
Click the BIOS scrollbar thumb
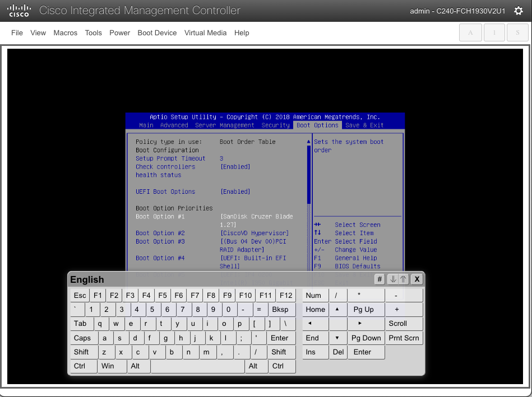[x=309, y=175]
